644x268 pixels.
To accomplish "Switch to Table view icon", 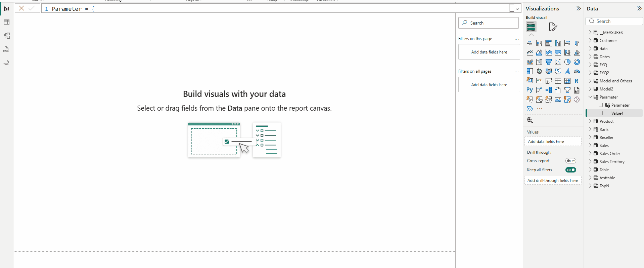I will [x=7, y=22].
